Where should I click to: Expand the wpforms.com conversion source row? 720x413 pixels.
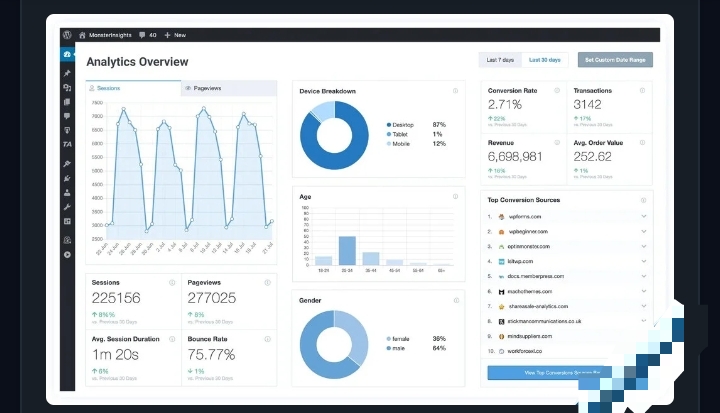pos(643,216)
